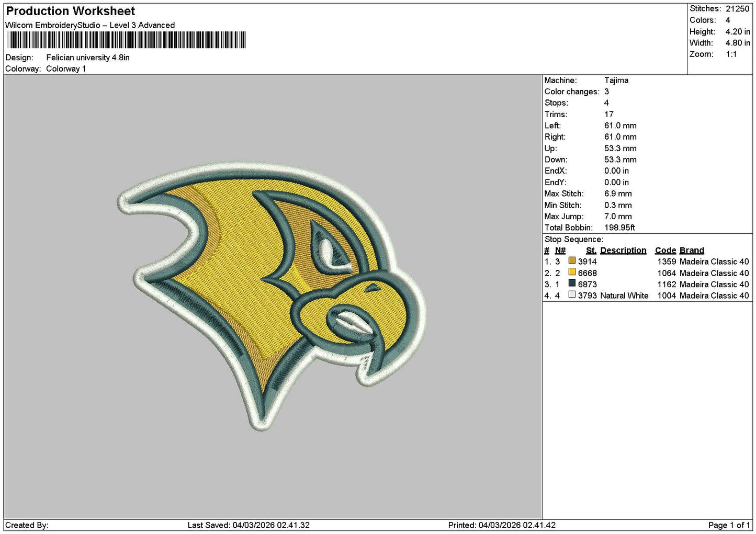
Task: Click the Brand column header
Action: [692, 251]
